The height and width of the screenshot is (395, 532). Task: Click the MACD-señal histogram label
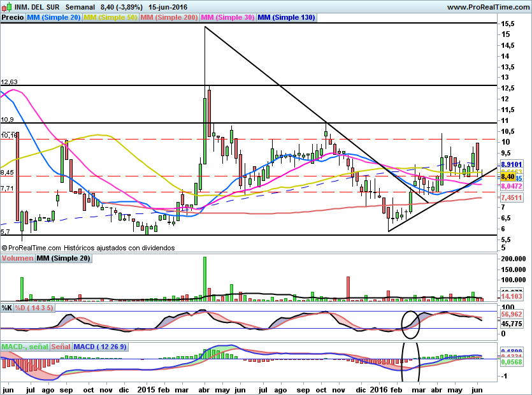point(24,347)
